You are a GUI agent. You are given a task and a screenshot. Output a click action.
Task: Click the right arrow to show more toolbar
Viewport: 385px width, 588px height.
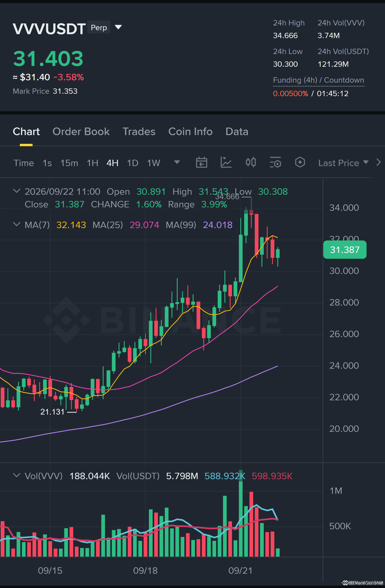click(378, 162)
